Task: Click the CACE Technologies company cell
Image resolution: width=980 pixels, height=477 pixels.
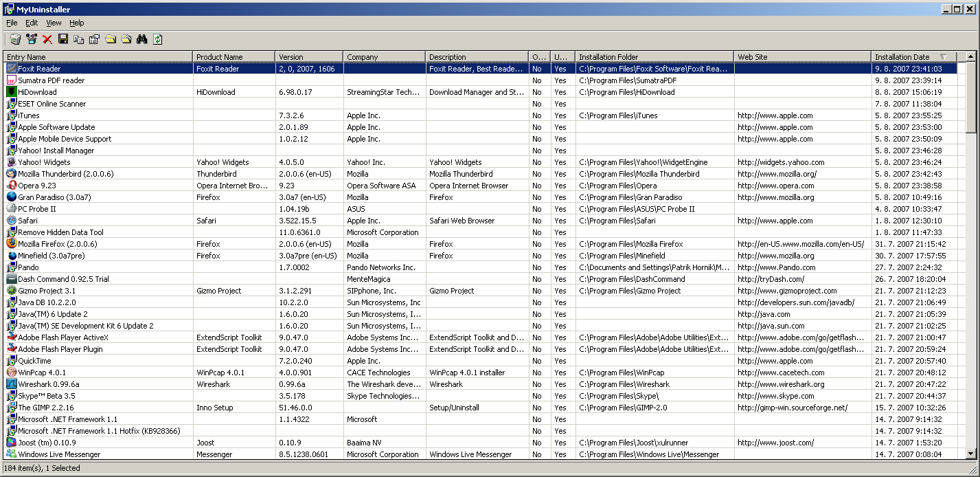Action: 378,373
